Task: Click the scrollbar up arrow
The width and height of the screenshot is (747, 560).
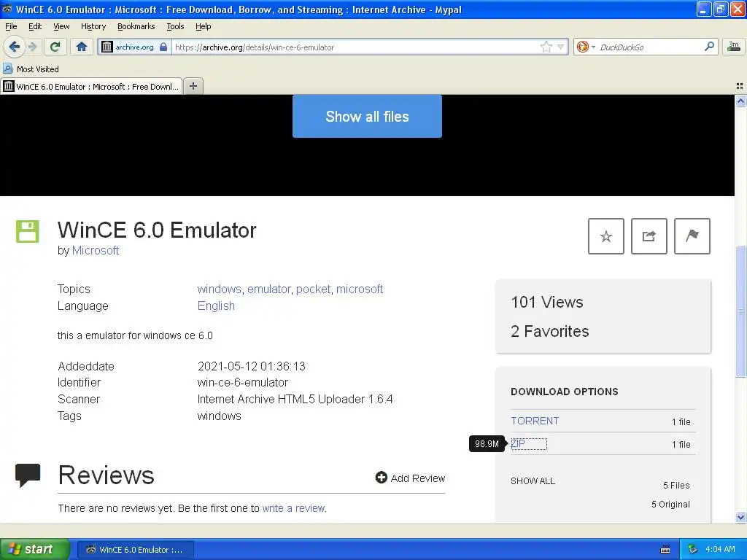Action: click(740, 101)
